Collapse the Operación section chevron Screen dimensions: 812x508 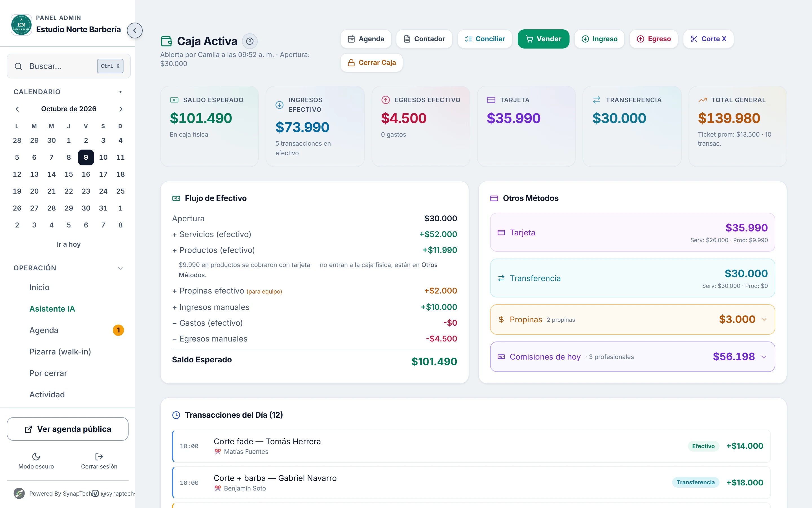coord(120,268)
